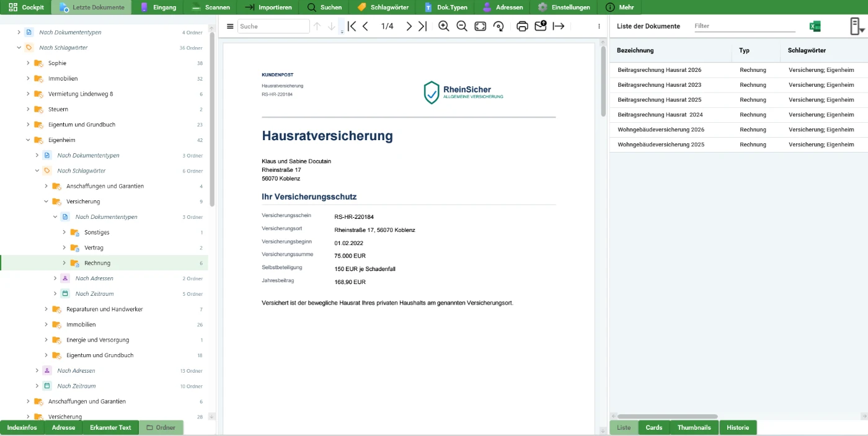The width and height of the screenshot is (868, 436).
Task: Select the Nach Adressen node with 13 Ordner
Action: 76,370
